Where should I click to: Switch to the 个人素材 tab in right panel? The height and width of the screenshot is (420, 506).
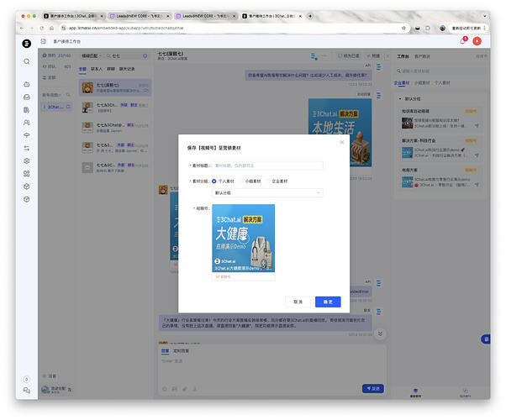442,83
